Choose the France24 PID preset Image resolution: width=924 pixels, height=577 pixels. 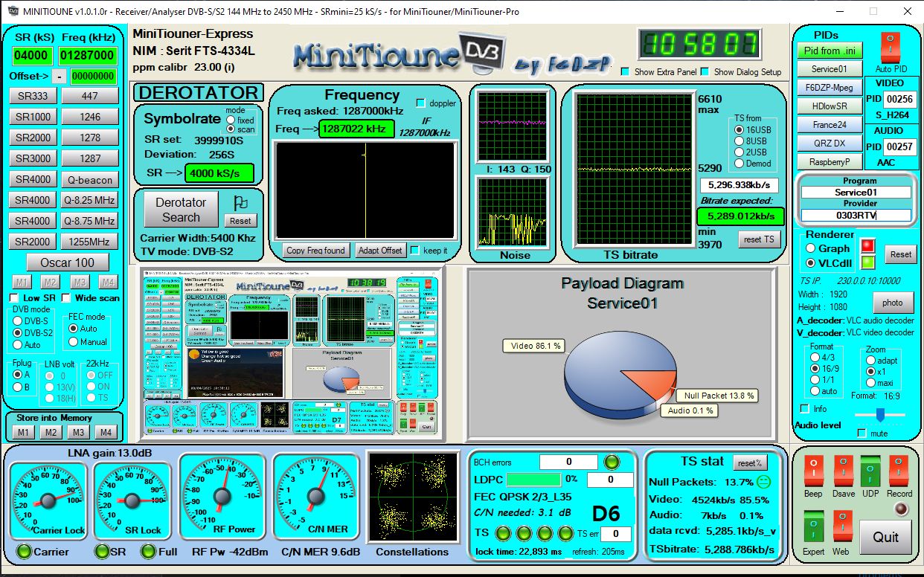pos(830,125)
